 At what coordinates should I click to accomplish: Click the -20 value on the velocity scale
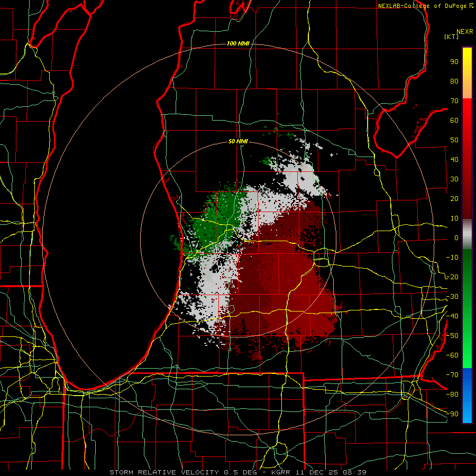coord(452,277)
